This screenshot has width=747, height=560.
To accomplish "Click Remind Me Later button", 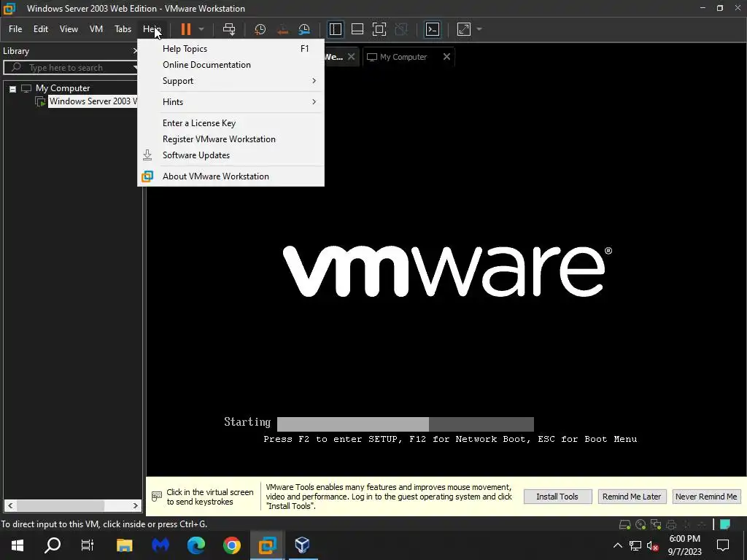I will point(631,497).
